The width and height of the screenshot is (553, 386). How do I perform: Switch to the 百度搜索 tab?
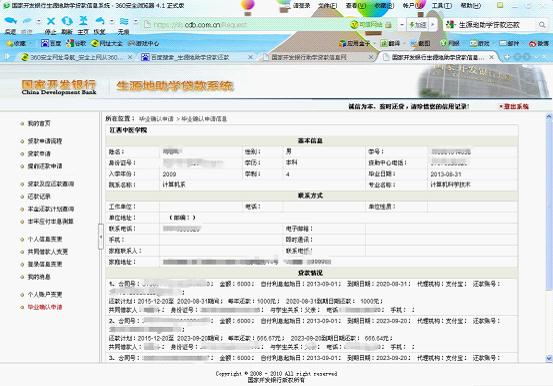[196, 57]
